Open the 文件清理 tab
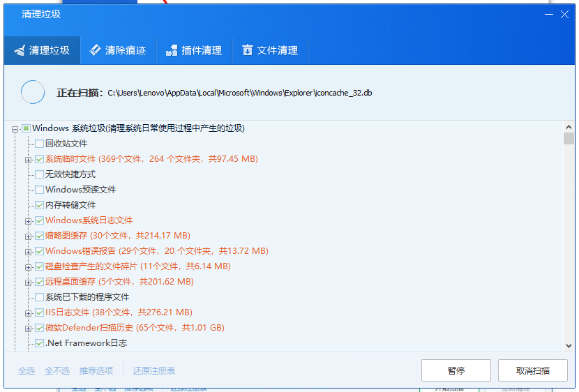Screen dimensions: 579x392 270,50
